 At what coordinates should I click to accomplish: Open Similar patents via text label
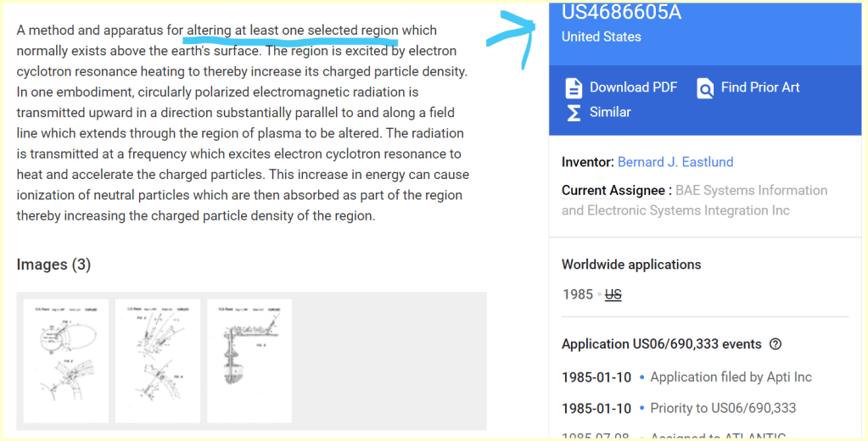(x=610, y=112)
